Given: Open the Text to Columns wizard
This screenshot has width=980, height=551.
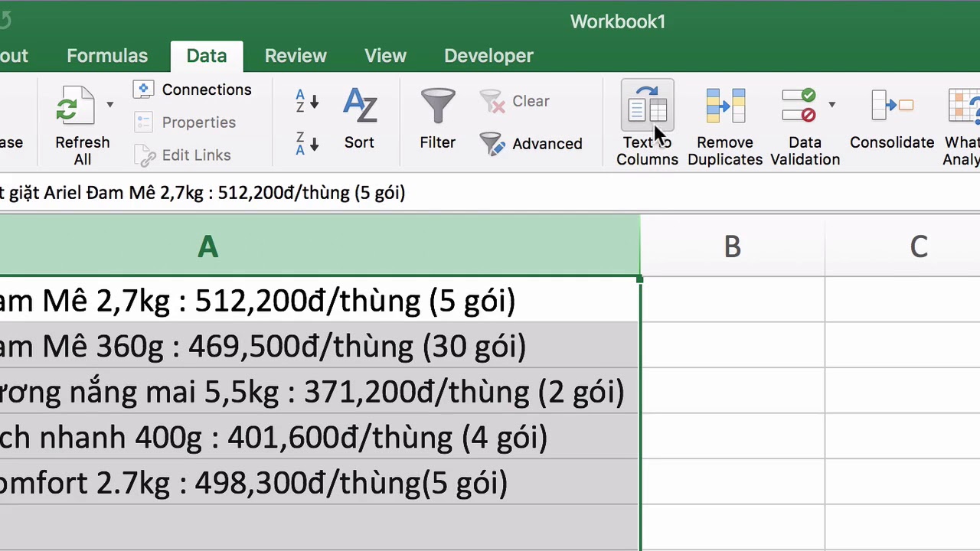Looking at the screenshot, I should [647, 124].
